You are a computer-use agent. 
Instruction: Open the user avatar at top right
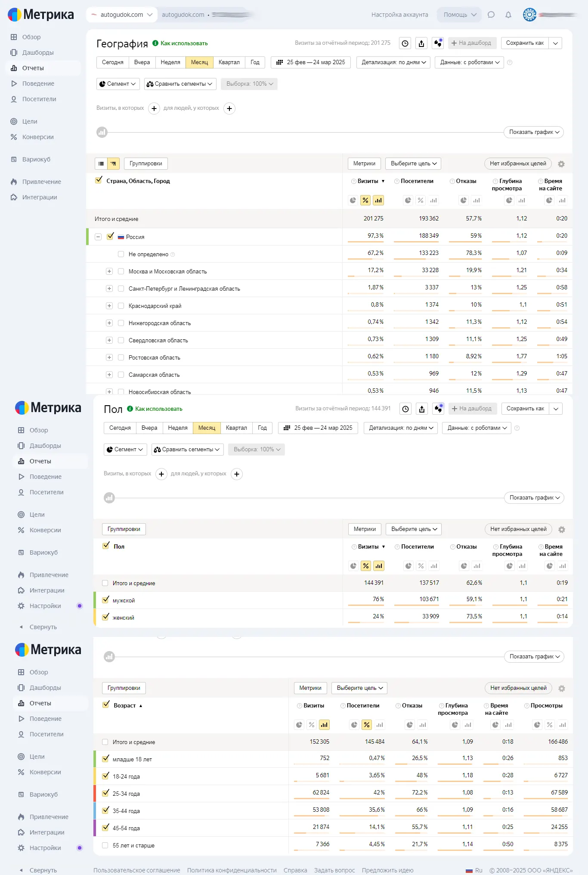pyautogui.click(x=529, y=15)
